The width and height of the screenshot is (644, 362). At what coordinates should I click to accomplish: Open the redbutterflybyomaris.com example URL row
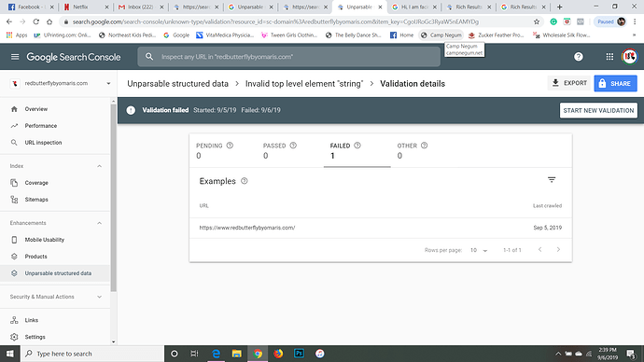(x=380, y=228)
